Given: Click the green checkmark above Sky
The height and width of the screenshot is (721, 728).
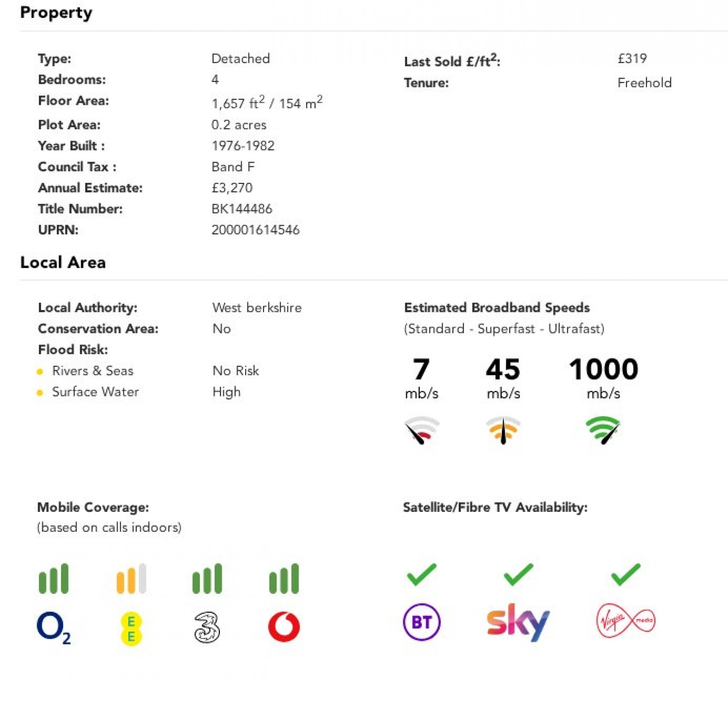Looking at the screenshot, I should point(518,574).
